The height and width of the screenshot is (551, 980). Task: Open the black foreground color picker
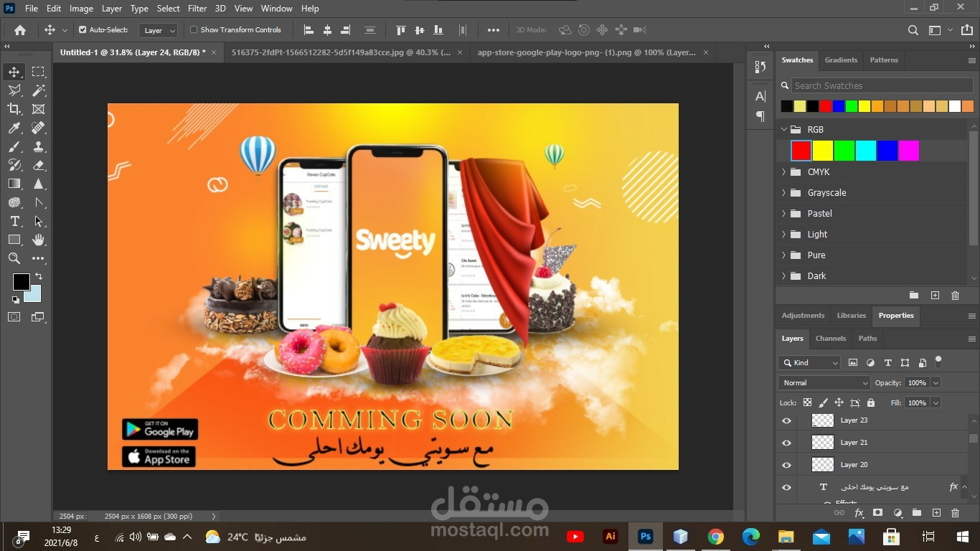click(x=21, y=281)
